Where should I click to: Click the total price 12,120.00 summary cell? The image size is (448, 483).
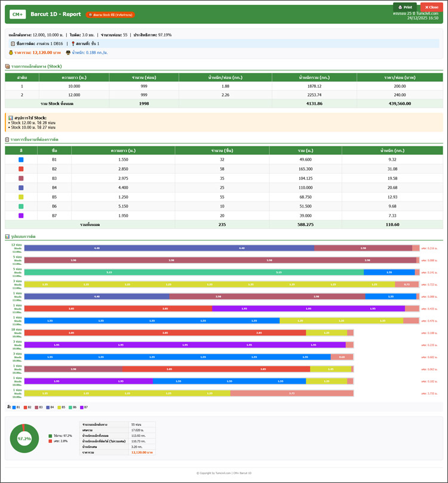141,453
